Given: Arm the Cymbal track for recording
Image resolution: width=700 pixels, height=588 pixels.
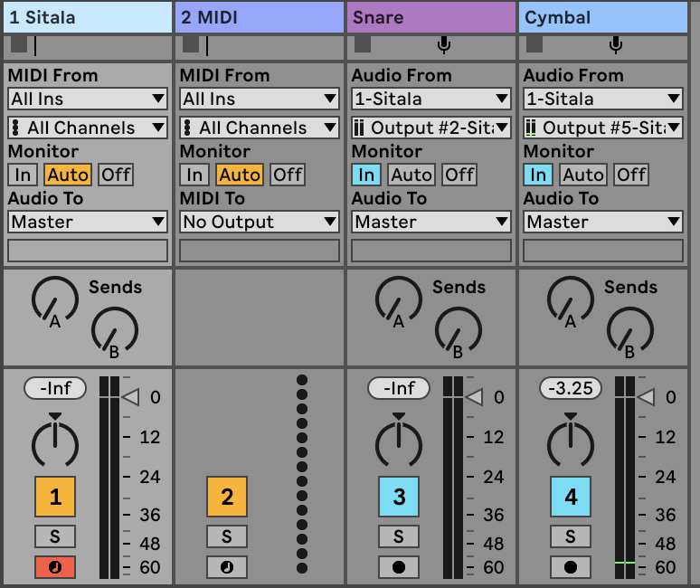Looking at the screenshot, I should [x=571, y=567].
